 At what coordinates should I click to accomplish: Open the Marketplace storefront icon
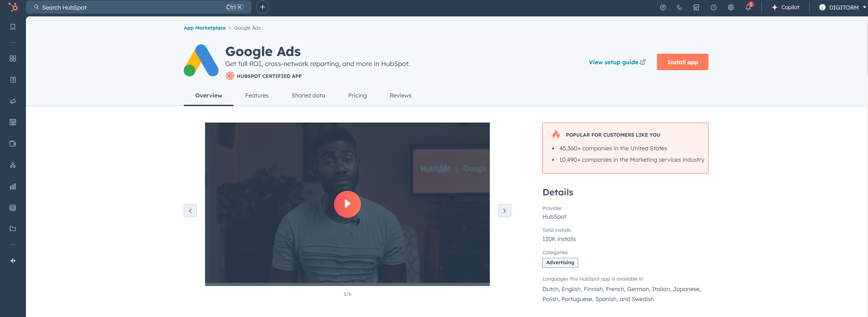click(x=696, y=7)
